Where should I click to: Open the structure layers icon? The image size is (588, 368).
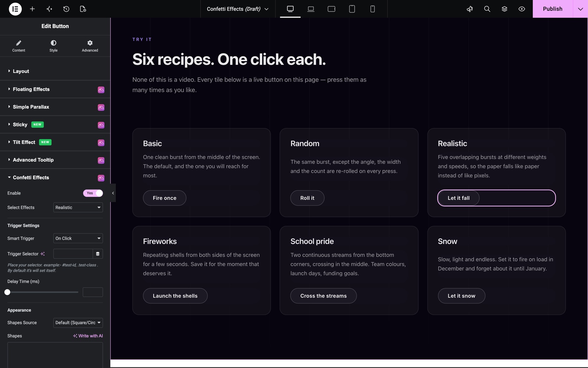[x=504, y=9]
